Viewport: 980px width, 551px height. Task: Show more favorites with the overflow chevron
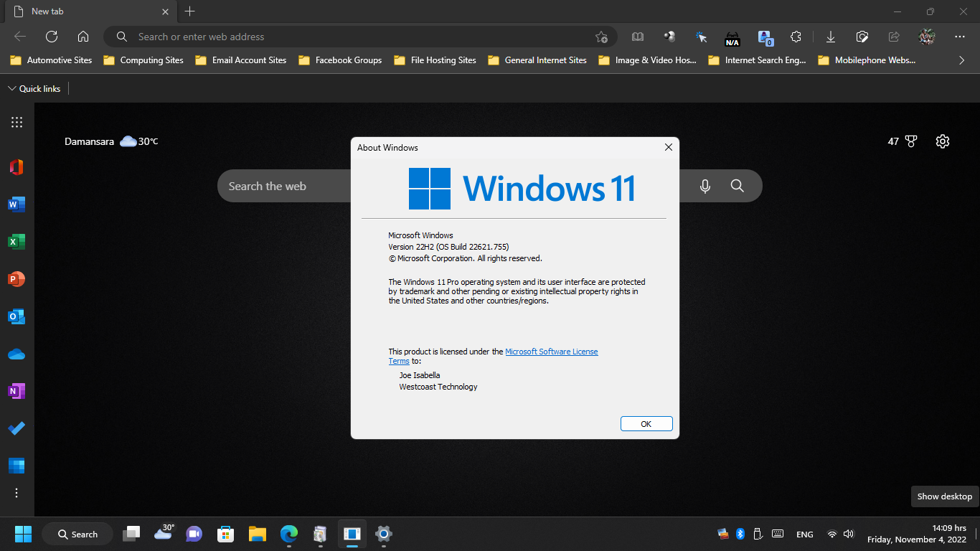(x=962, y=60)
